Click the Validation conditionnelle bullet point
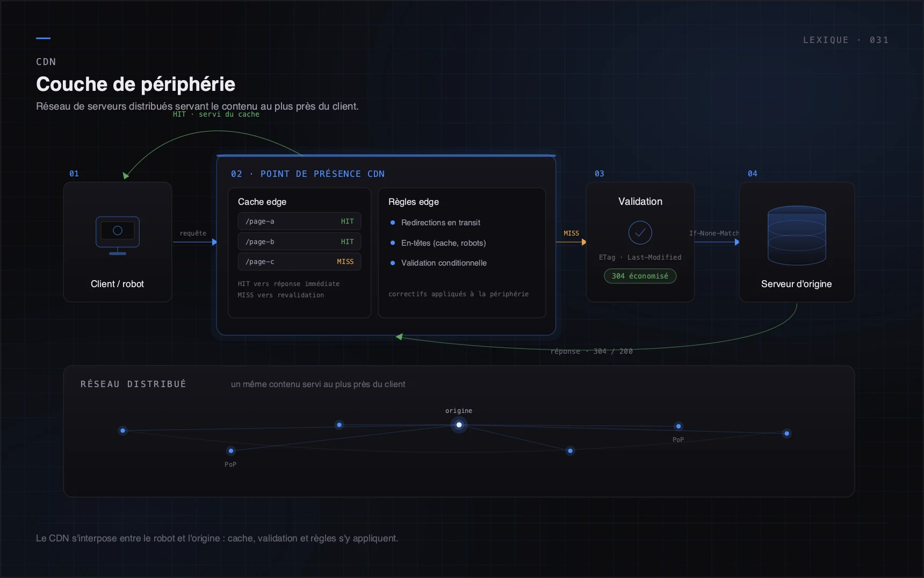 [393, 263]
